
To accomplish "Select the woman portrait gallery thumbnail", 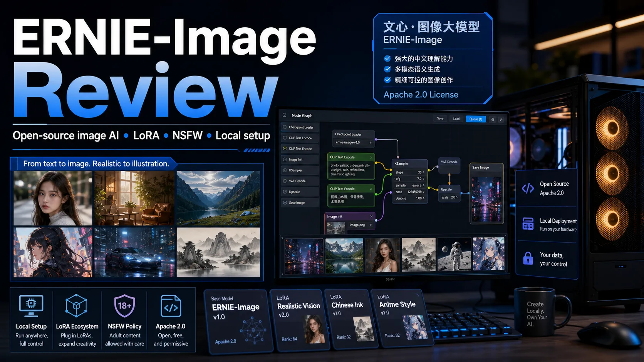I will 382,255.
